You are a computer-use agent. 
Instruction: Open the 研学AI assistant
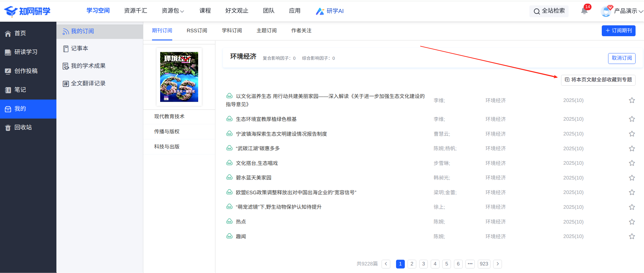[x=330, y=11]
